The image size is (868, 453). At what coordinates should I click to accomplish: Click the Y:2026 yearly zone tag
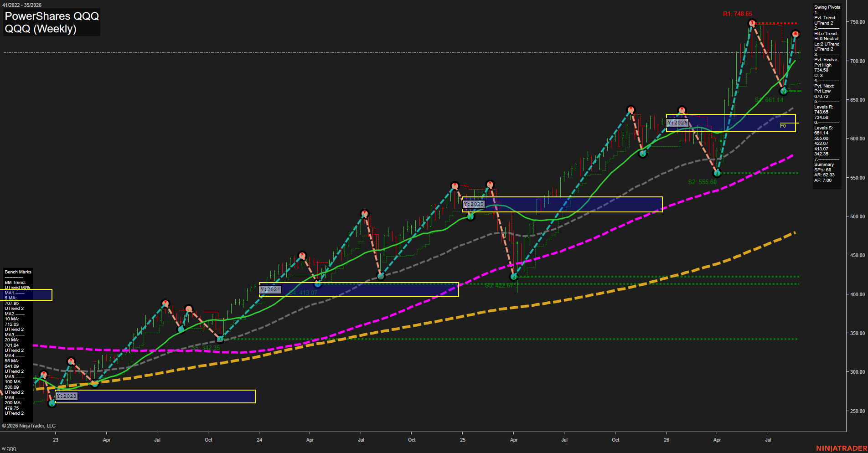pos(677,123)
